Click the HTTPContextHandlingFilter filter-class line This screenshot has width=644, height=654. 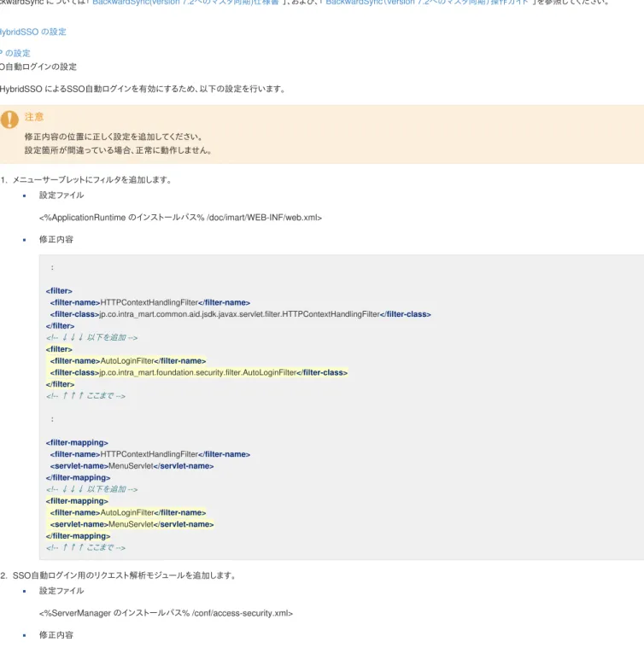coord(240,314)
